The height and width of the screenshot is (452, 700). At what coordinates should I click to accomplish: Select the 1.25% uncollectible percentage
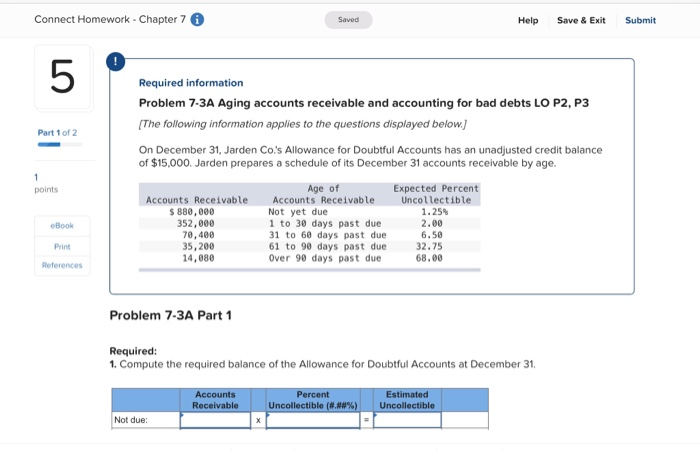pyautogui.click(x=434, y=212)
